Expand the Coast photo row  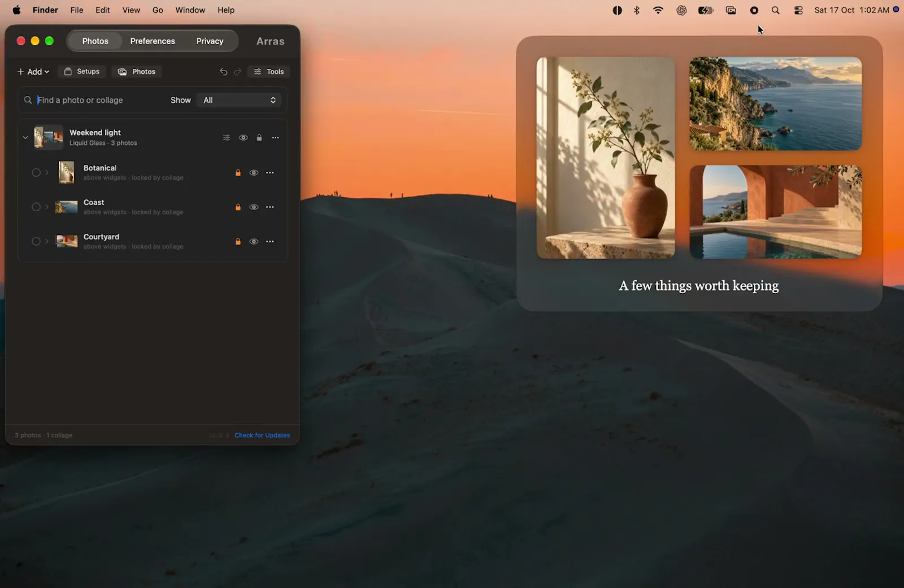[47, 207]
